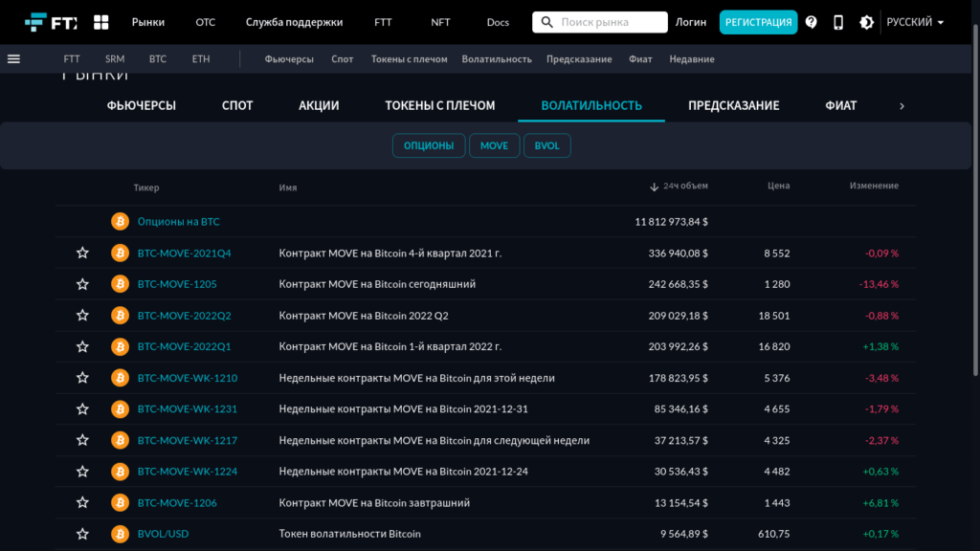
Task: Click Bitcoin icon next to Опционы на BTC
Action: 120,222
